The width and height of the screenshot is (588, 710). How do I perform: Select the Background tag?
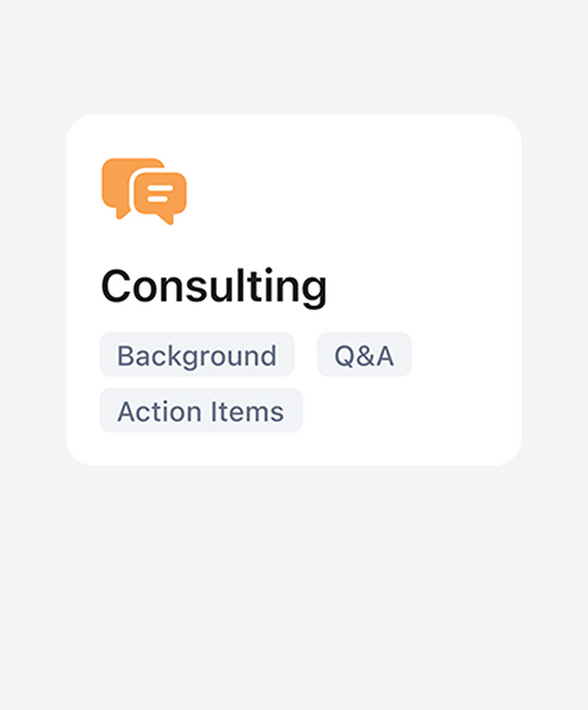coord(196,355)
